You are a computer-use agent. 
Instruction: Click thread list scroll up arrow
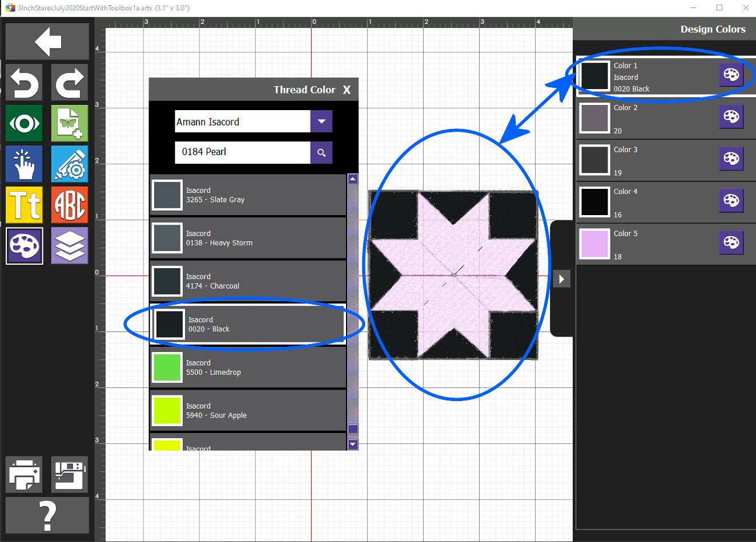tap(353, 179)
